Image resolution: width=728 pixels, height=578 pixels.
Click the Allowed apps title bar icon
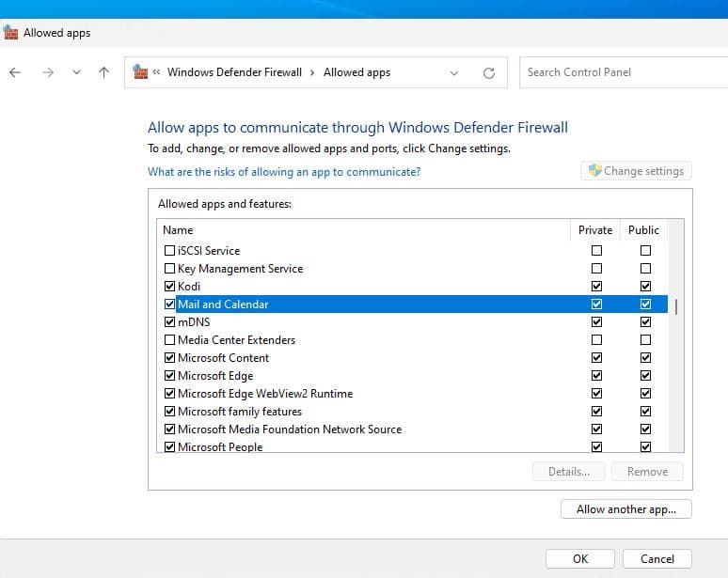11,32
